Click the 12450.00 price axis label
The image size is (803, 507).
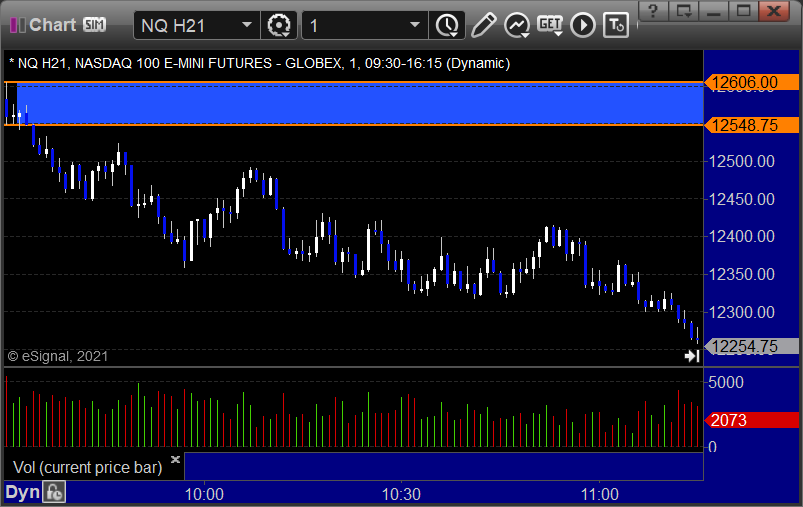click(x=742, y=199)
